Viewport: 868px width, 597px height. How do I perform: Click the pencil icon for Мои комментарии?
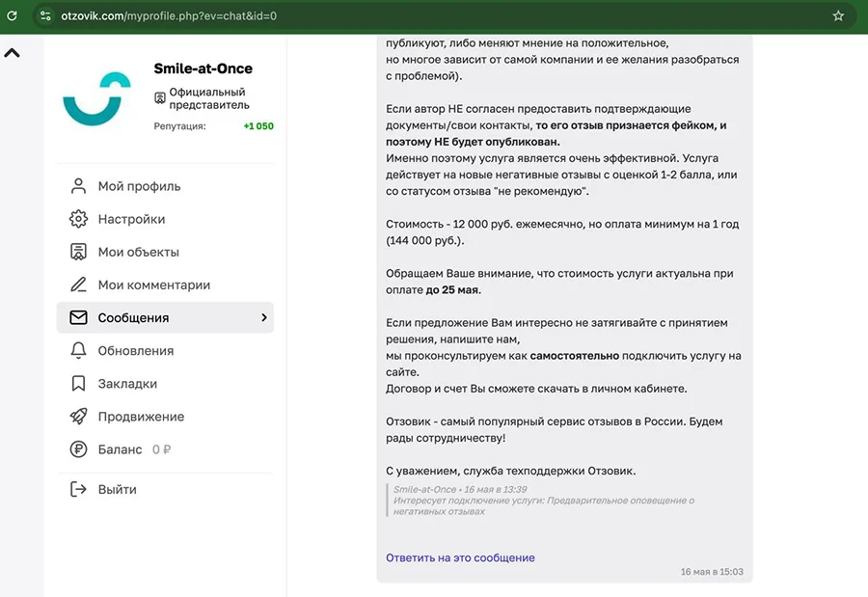79,285
